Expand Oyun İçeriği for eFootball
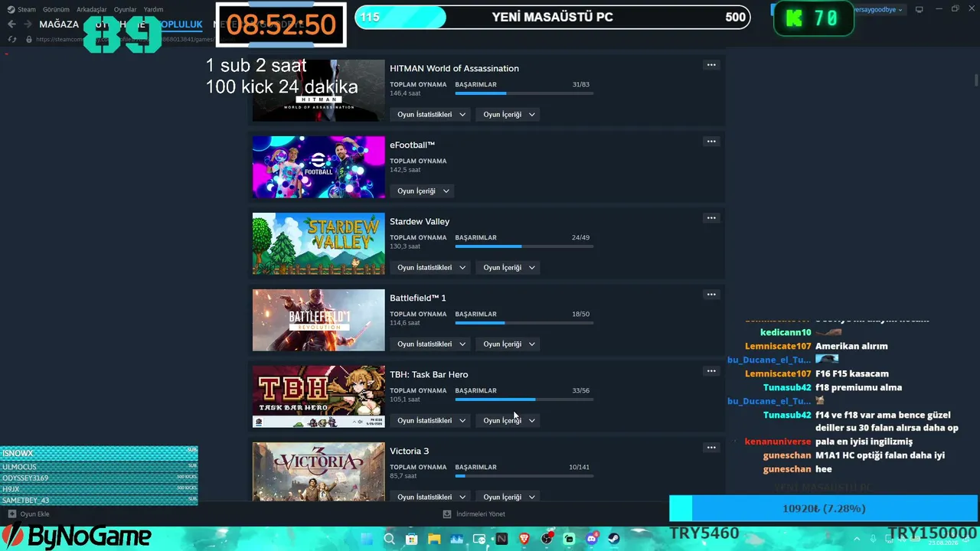This screenshot has height=551, width=980. (x=423, y=191)
